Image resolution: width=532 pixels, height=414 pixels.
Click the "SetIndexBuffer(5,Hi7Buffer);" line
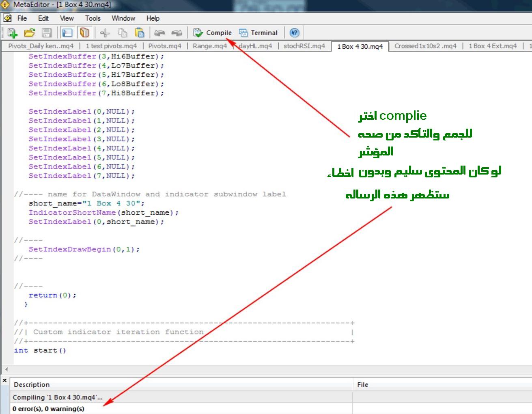pos(96,75)
